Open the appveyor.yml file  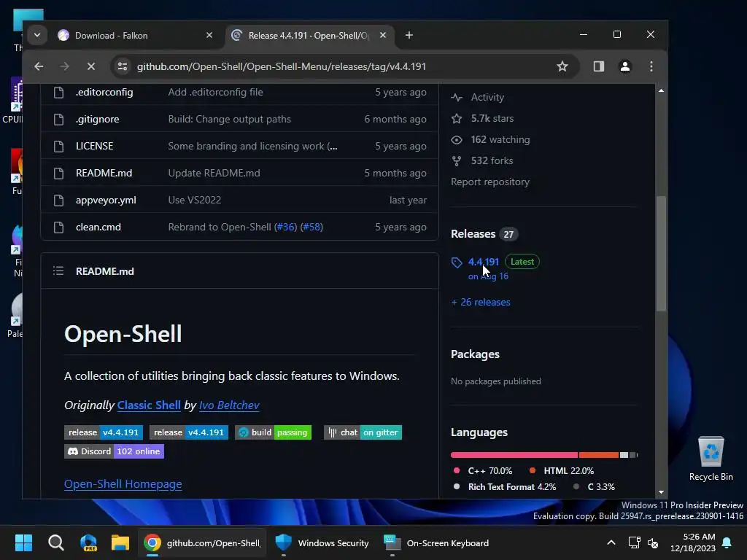click(x=106, y=200)
